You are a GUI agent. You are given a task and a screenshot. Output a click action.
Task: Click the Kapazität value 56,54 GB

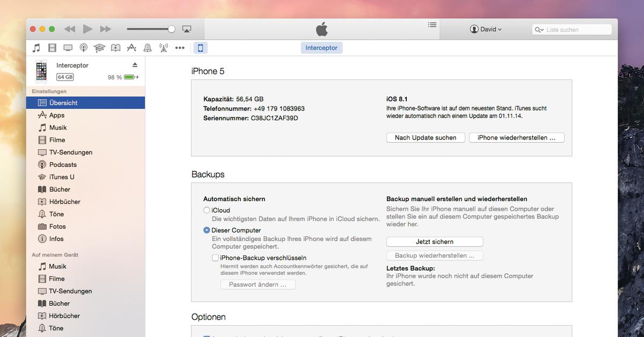point(250,99)
